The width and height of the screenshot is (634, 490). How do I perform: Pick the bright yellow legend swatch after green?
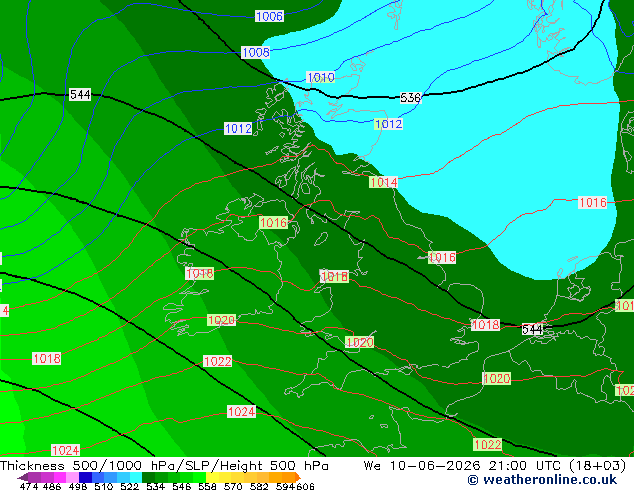(212, 477)
